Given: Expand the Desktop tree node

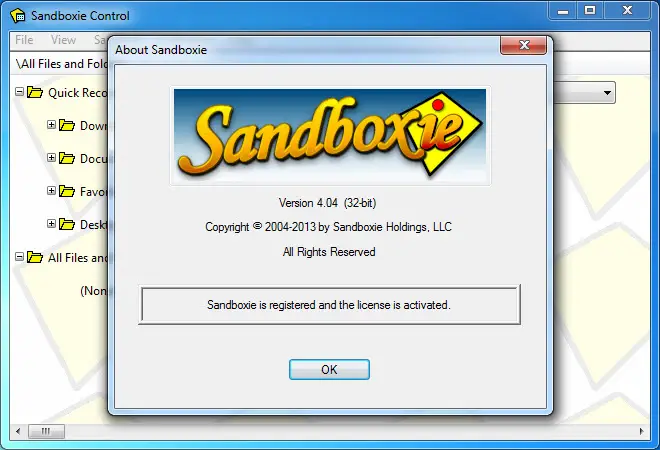Looking at the screenshot, I should [51, 223].
